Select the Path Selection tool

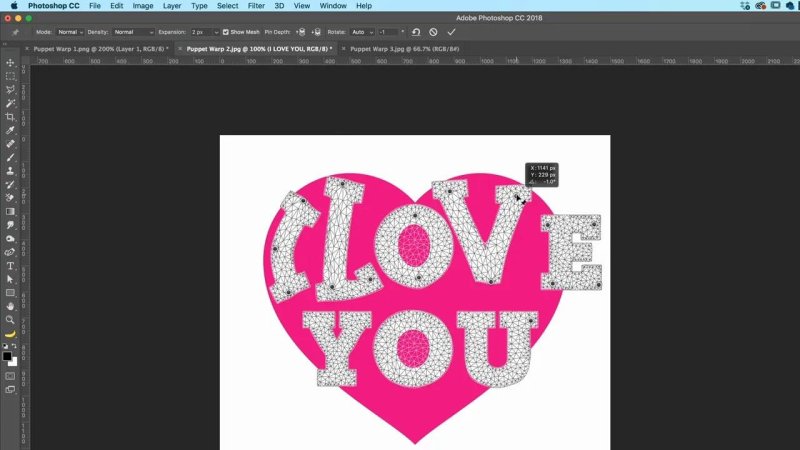coord(10,279)
